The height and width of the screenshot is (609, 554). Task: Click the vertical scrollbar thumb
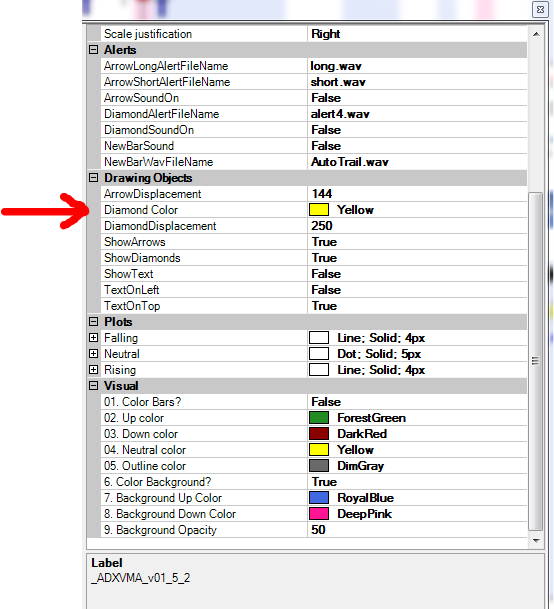pyautogui.click(x=536, y=361)
